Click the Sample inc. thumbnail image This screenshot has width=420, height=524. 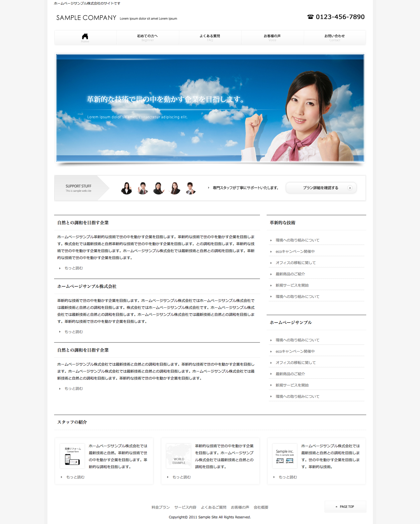[x=285, y=456]
